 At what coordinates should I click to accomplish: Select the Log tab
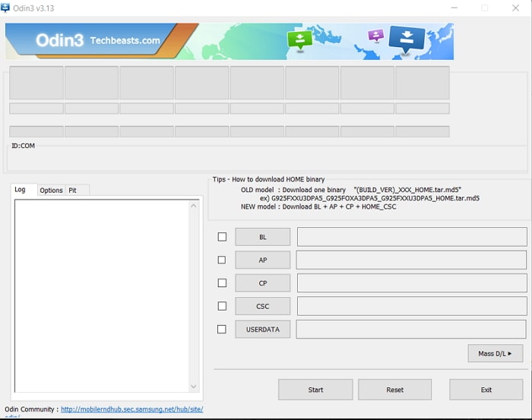click(21, 190)
